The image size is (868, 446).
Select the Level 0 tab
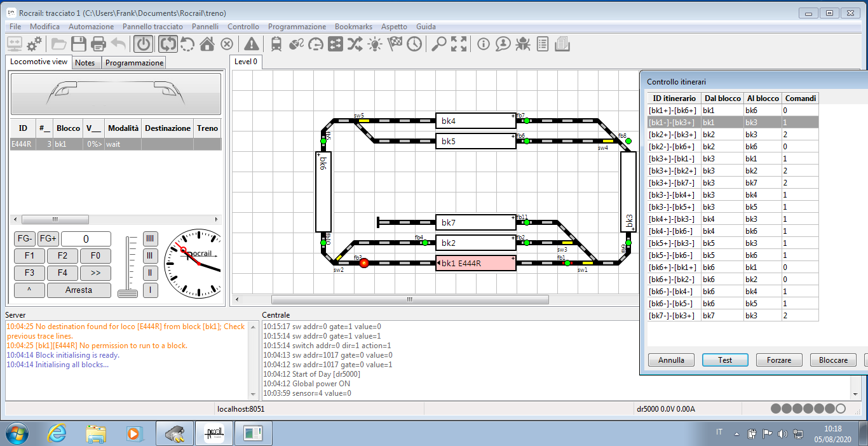pyautogui.click(x=246, y=62)
